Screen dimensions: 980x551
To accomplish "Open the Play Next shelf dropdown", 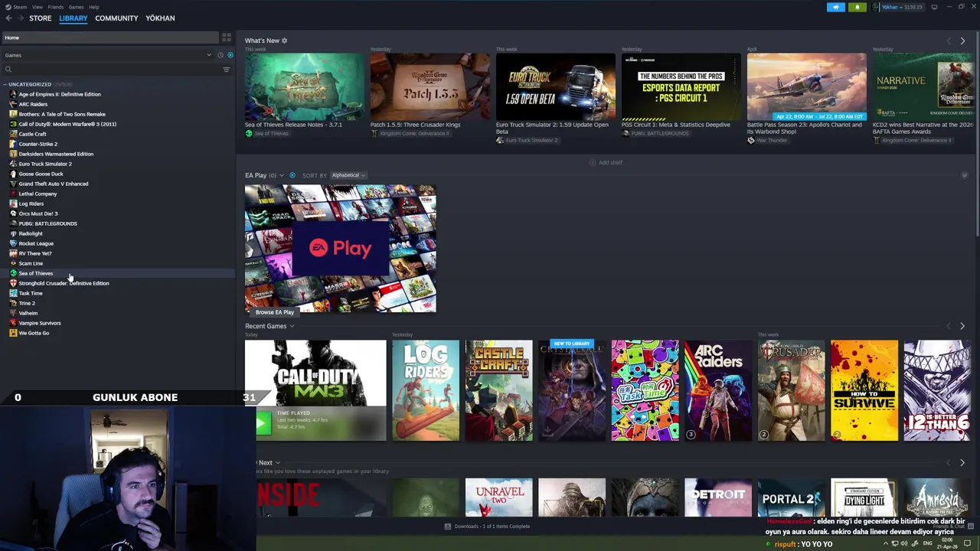I will coord(277,463).
